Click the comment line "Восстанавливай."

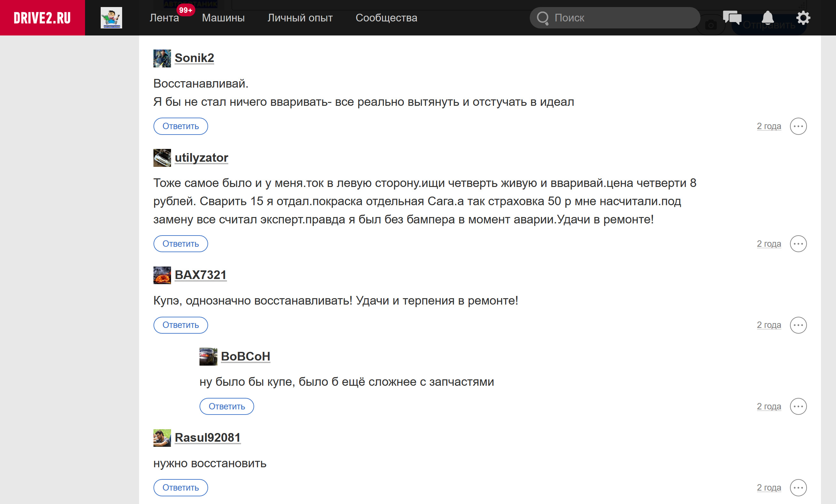pos(201,83)
